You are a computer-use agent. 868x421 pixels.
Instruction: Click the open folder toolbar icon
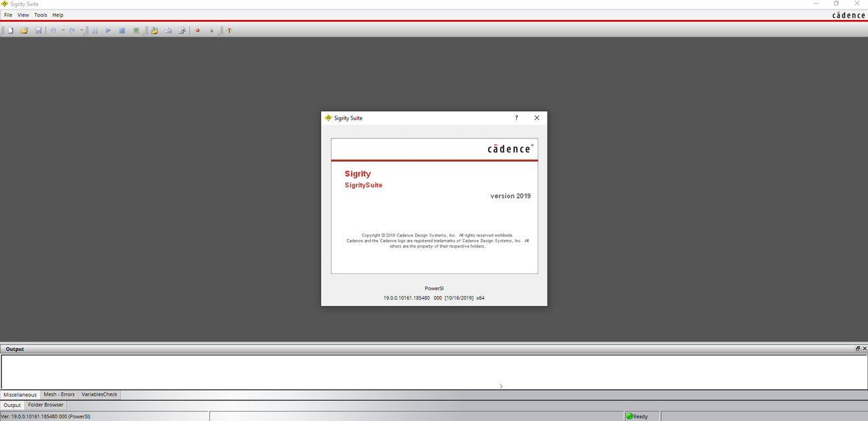coord(24,31)
